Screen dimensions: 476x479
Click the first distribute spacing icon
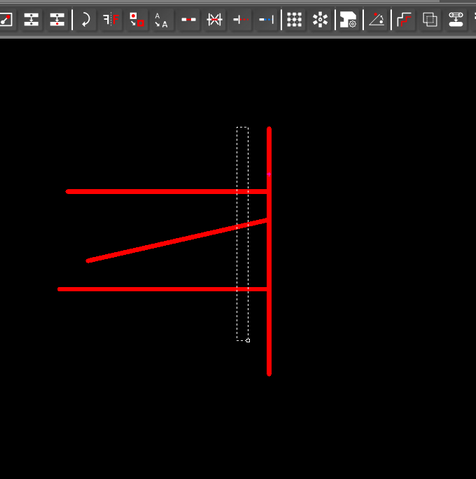[x=31, y=20]
